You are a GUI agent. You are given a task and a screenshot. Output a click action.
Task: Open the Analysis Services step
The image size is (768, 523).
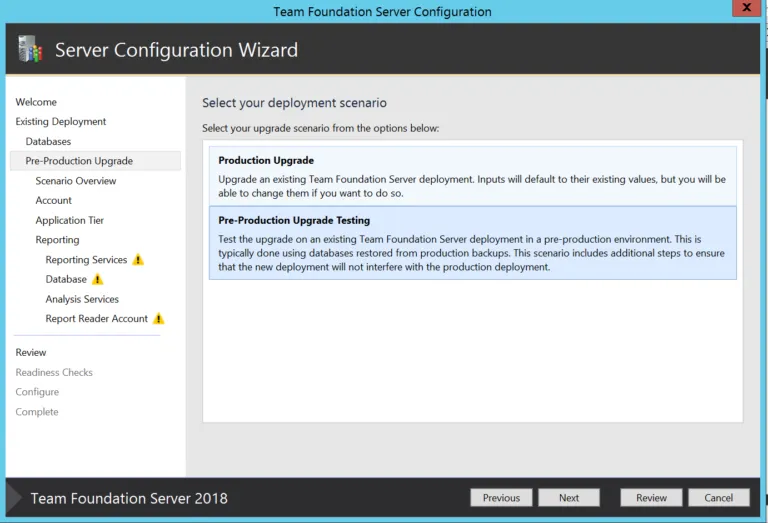pos(82,299)
